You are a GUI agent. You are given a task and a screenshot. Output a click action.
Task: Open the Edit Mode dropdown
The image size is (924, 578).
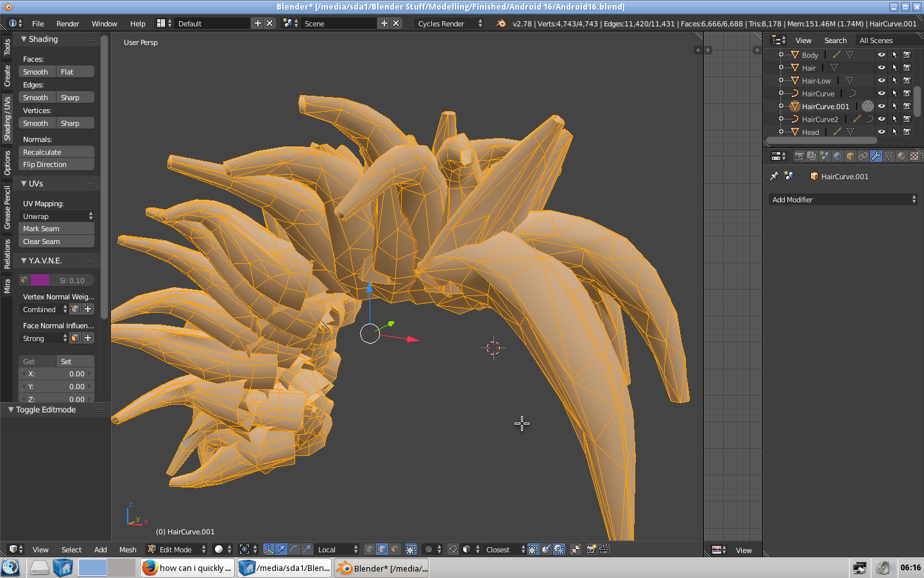click(x=176, y=549)
